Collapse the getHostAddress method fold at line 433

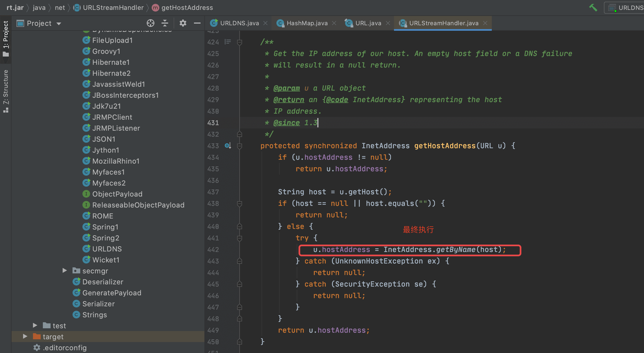[x=240, y=146]
